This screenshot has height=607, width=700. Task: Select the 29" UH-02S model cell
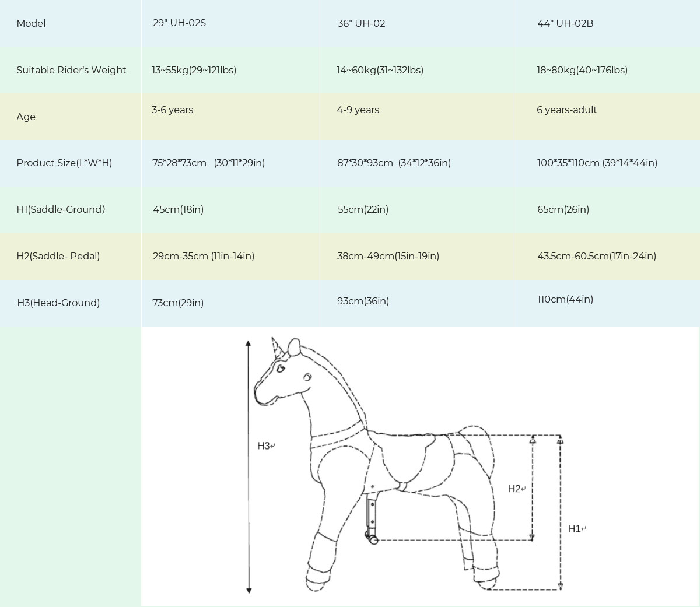pyautogui.click(x=179, y=23)
